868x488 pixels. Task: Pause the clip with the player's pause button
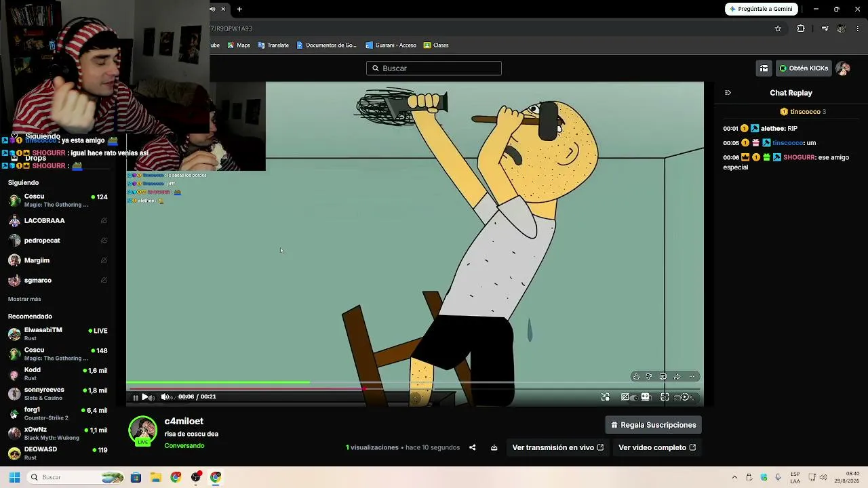(135, 398)
